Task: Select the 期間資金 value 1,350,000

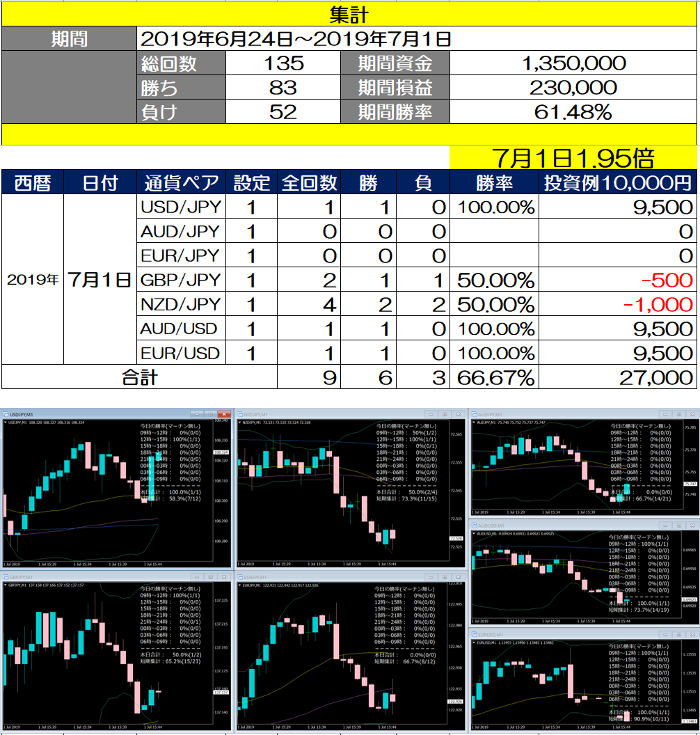Action: pyautogui.click(x=573, y=63)
